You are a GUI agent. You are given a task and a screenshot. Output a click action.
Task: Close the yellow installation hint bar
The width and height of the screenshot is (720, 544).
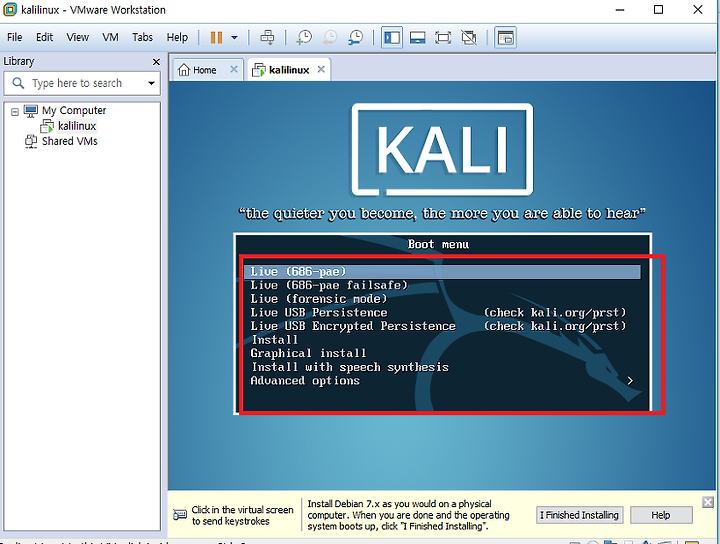708,502
